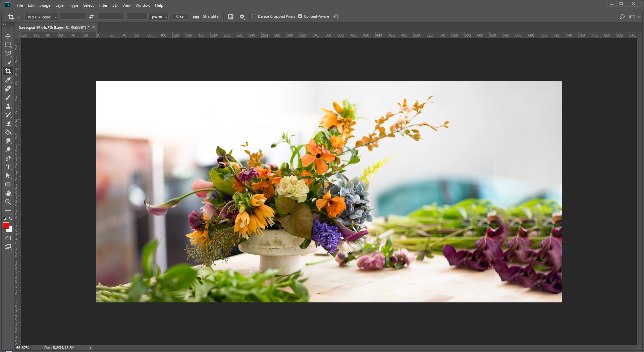
Task: Open the Edit menu
Action: 31,5
